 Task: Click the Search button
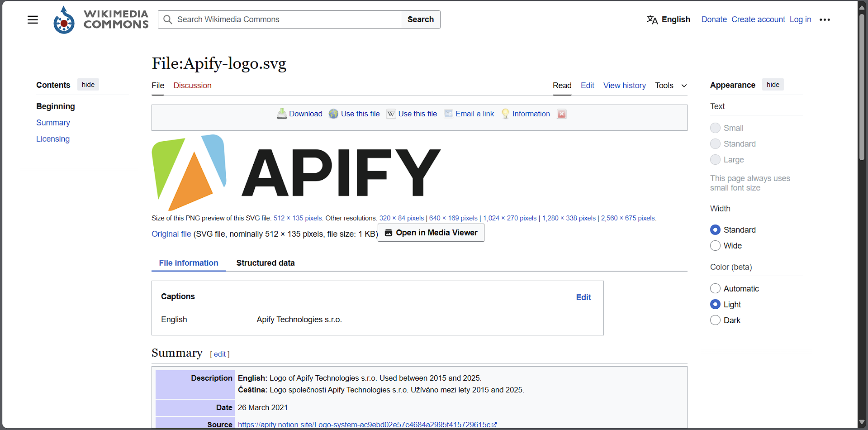pos(421,19)
